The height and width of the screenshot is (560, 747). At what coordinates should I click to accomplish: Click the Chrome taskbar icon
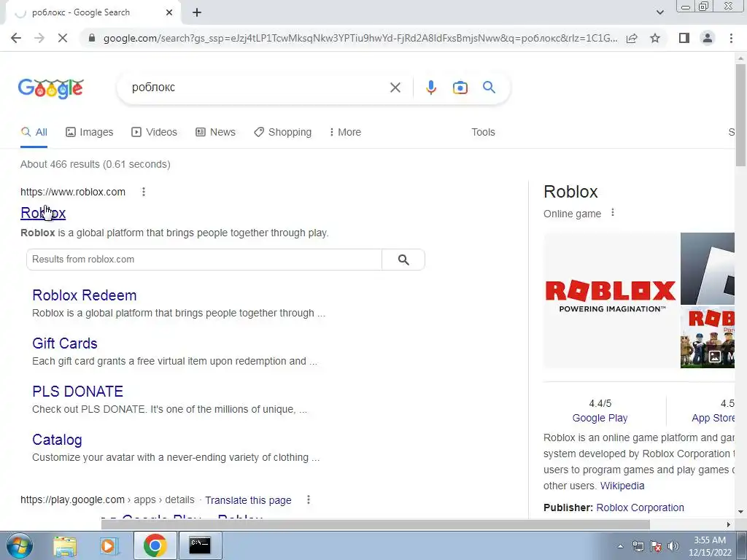pyautogui.click(x=155, y=545)
